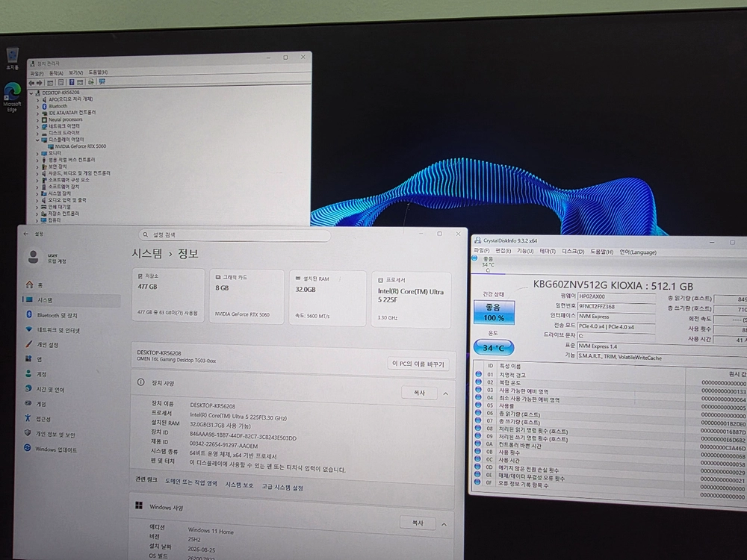Open 계정 in Settings sidebar
Image resolution: width=747 pixels, height=560 pixels.
pos(72,374)
